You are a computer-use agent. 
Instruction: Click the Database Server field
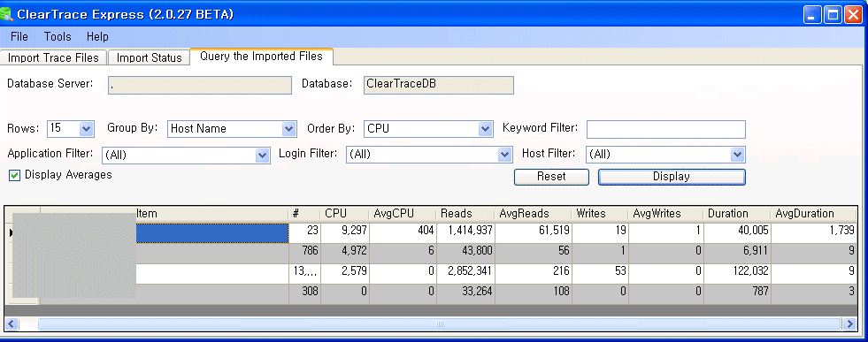click(x=200, y=85)
